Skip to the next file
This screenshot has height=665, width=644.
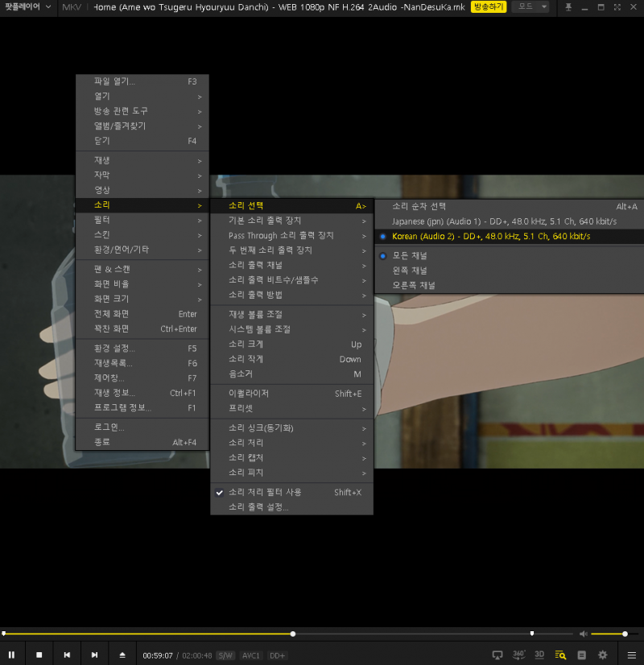[94, 655]
